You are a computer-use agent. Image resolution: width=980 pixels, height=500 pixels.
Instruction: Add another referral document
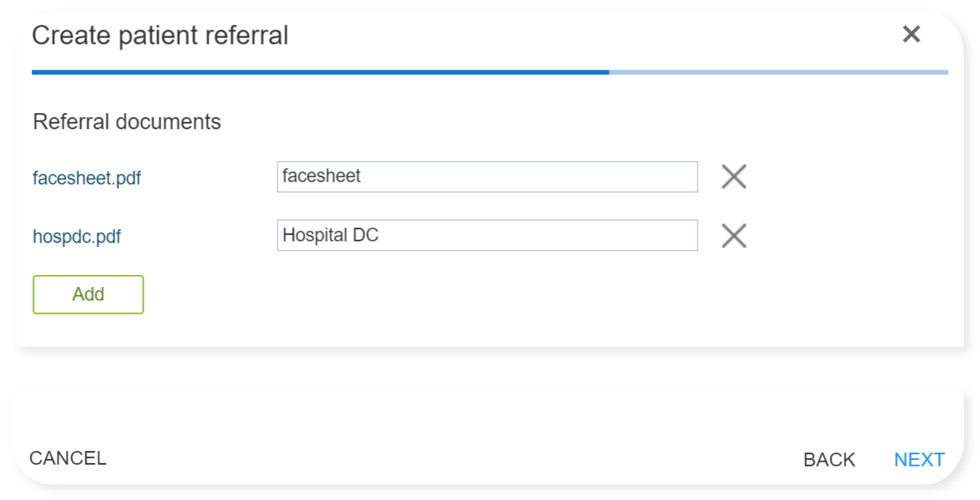pos(88,294)
